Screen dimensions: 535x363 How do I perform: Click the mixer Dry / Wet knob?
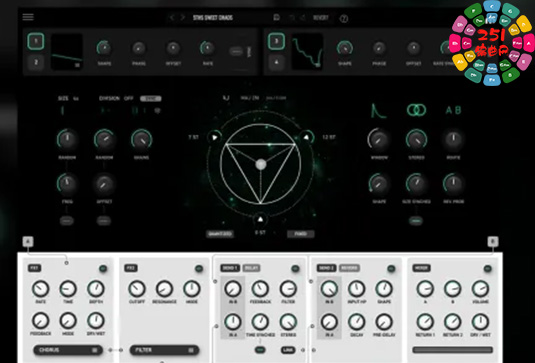[480, 322]
